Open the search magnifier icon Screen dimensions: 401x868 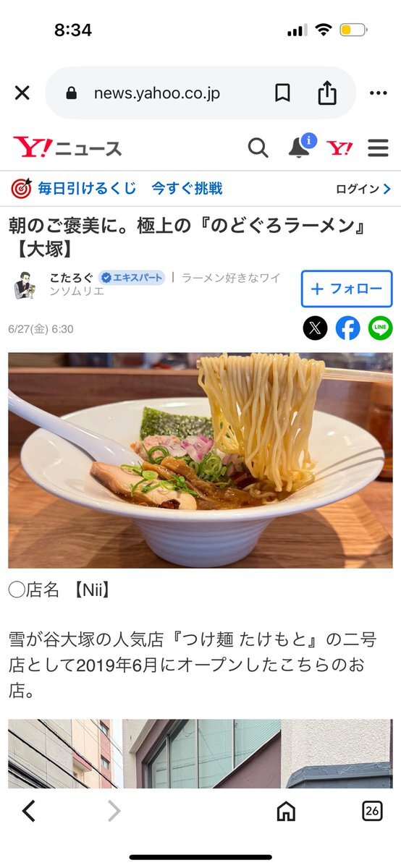(258, 148)
